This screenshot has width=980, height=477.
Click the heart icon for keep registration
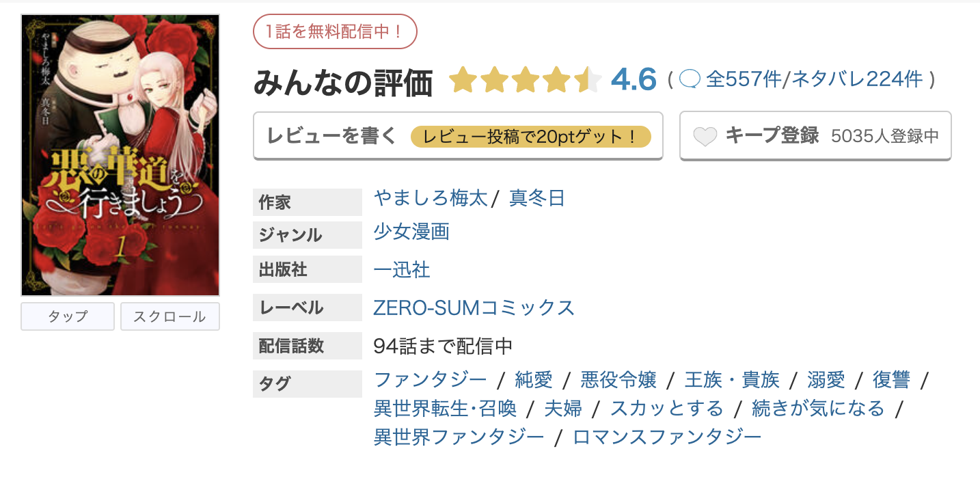705,135
